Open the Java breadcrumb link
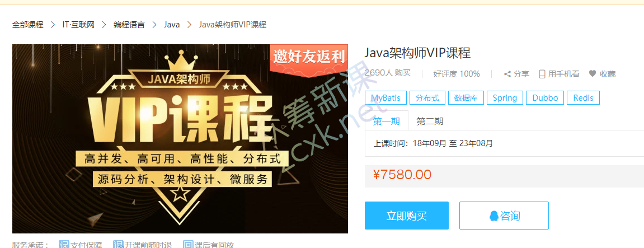This screenshot has height=248, width=644. coord(172,25)
